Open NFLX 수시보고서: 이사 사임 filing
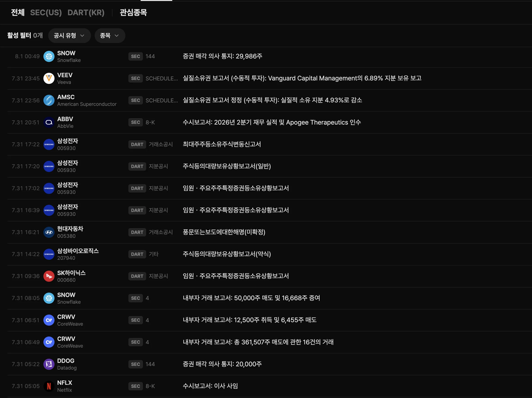Viewport: 532px width, 398px height. pyautogui.click(x=210, y=386)
